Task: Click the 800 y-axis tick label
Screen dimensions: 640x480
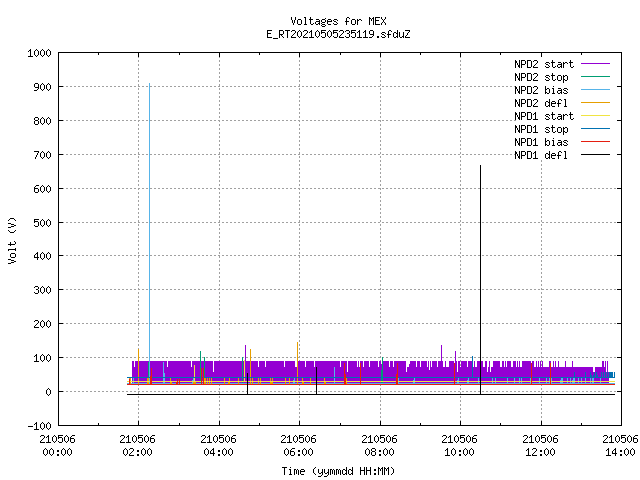Action: point(42,121)
